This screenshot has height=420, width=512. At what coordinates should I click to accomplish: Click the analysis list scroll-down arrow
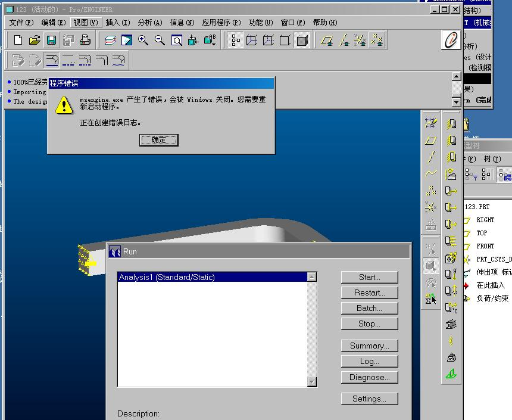coord(312,382)
